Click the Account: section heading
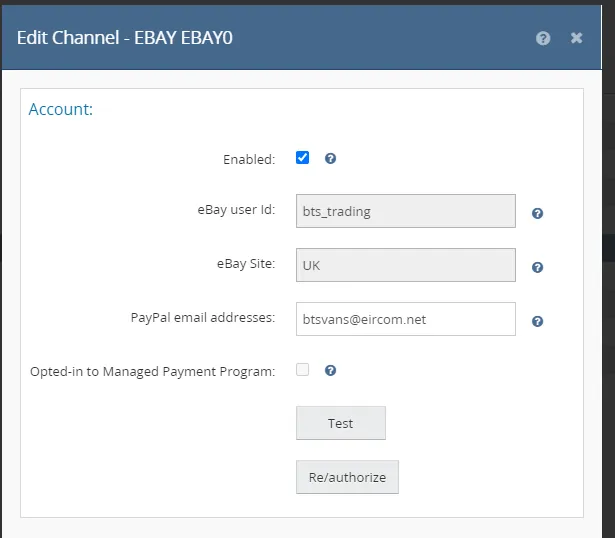615x538 pixels. coord(61,109)
